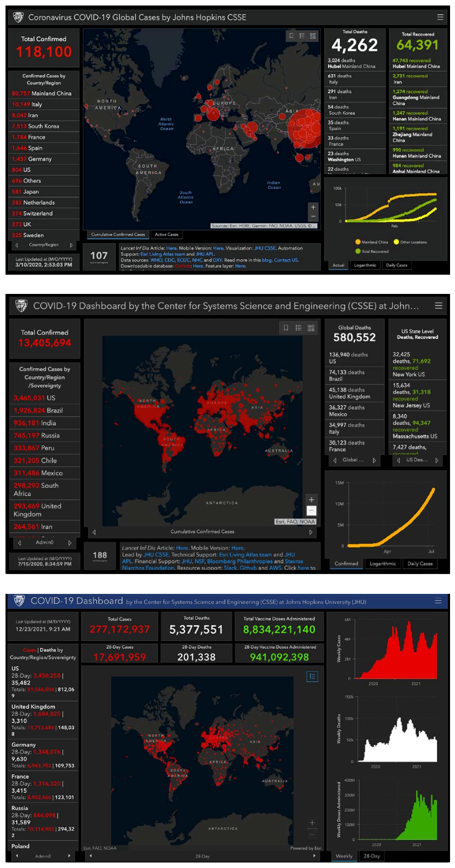Zoom in on the 3/10/2020 map
This screenshot has height=868, width=455.
coord(313,207)
